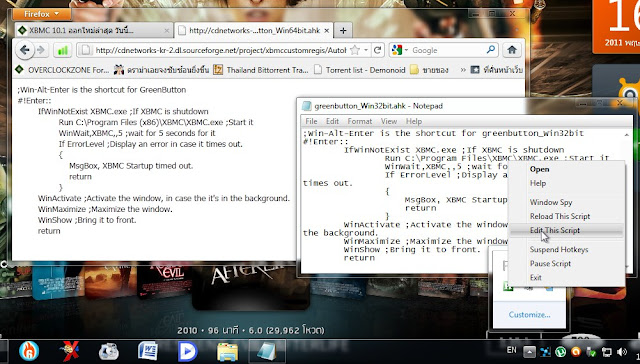Viewport: 640px width, 364px height.
Task: Click Firefox forward arrow button
Action: (x=41, y=50)
